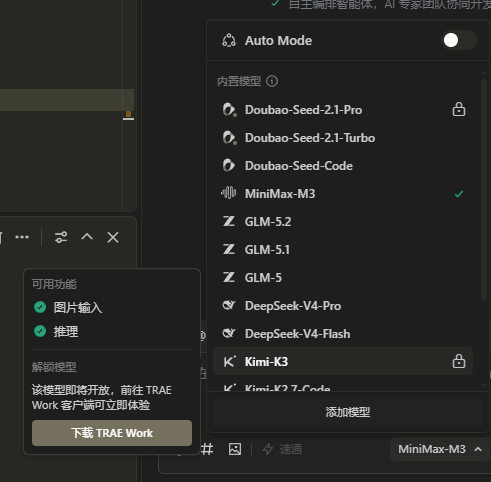491x482 pixels.
Task: Click the 推理 feature checkmark
Action: coord(40,331)
